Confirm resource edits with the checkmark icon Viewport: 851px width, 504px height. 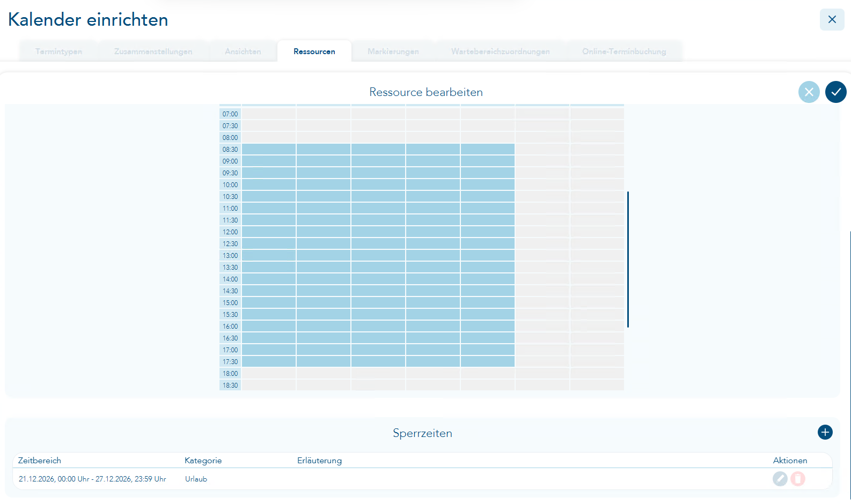click(x=835, y=92)
